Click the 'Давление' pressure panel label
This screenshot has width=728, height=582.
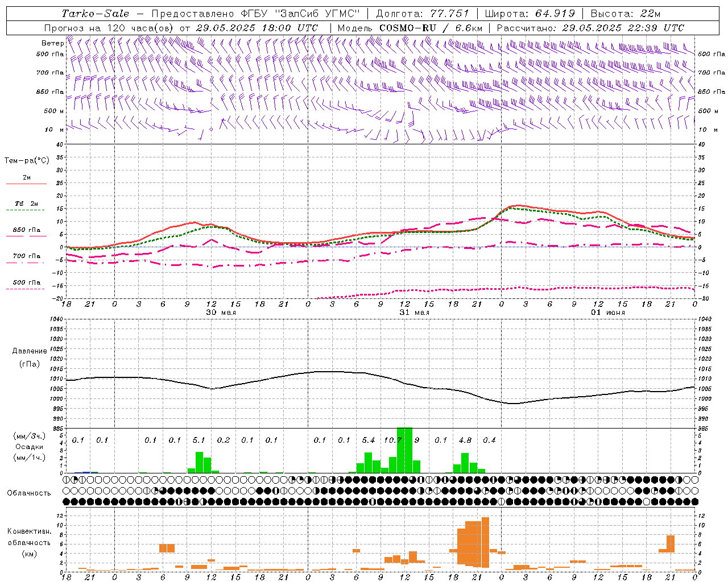[30, 351]
